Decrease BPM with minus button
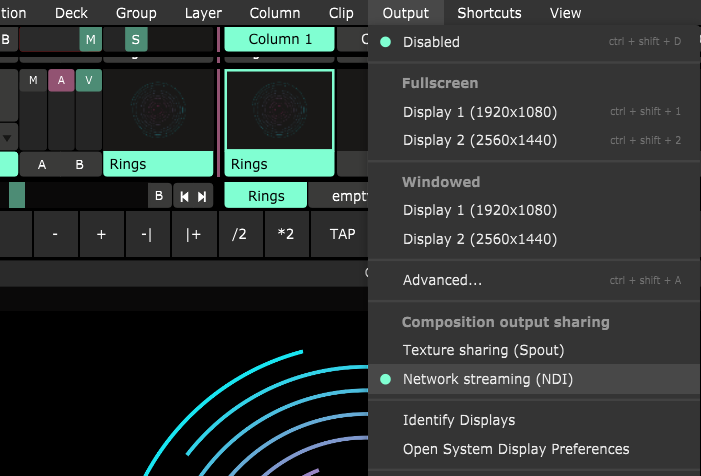This screenshot has width=701, height=476. click(55, 234)
